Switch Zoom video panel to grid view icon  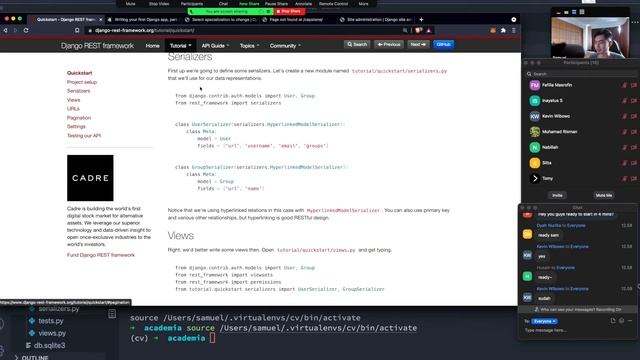tap(582, 12)
